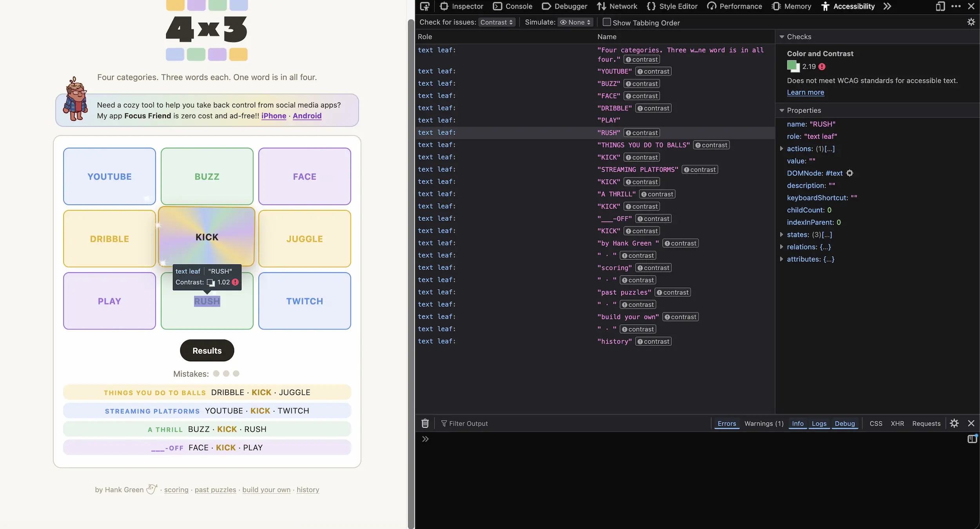Open the Simulate None dropdown
980x529 pixels.
click(x=575, y=22)
